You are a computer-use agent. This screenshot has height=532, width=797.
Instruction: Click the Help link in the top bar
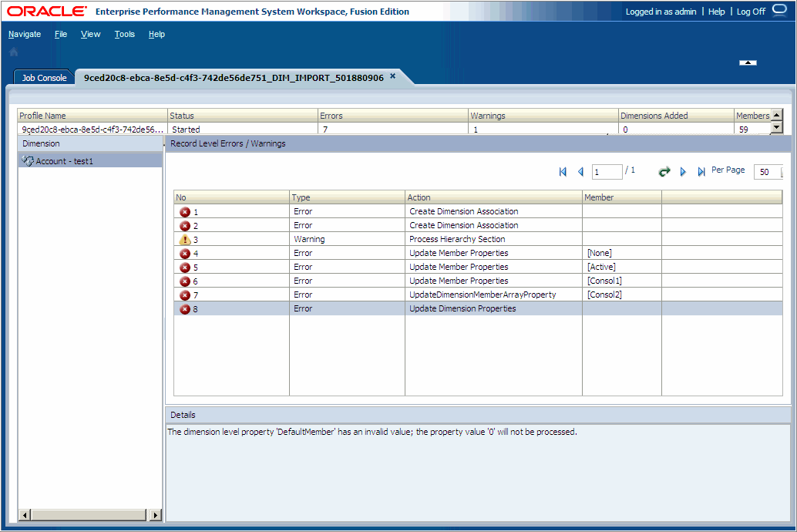click(x=716, y=12)
